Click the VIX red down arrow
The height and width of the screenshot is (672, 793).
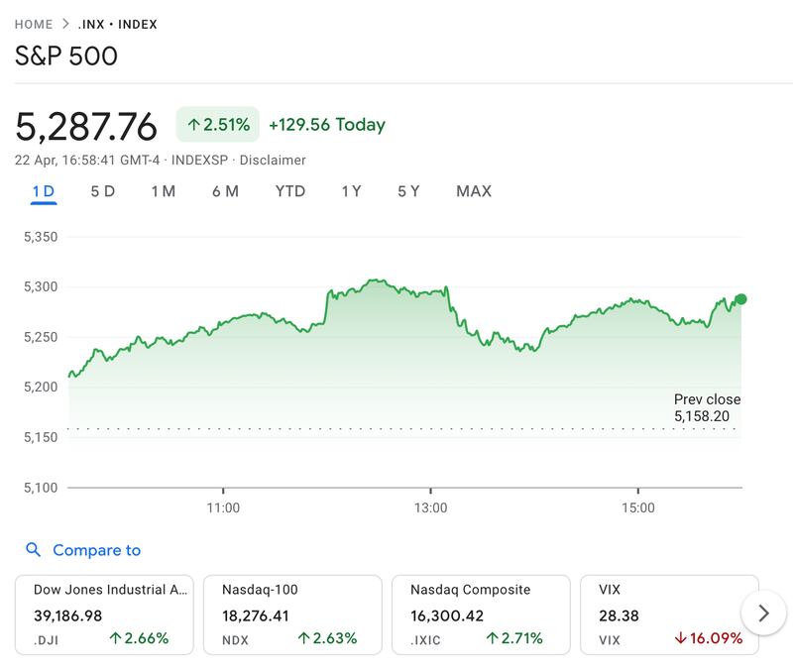coord(680,638)
